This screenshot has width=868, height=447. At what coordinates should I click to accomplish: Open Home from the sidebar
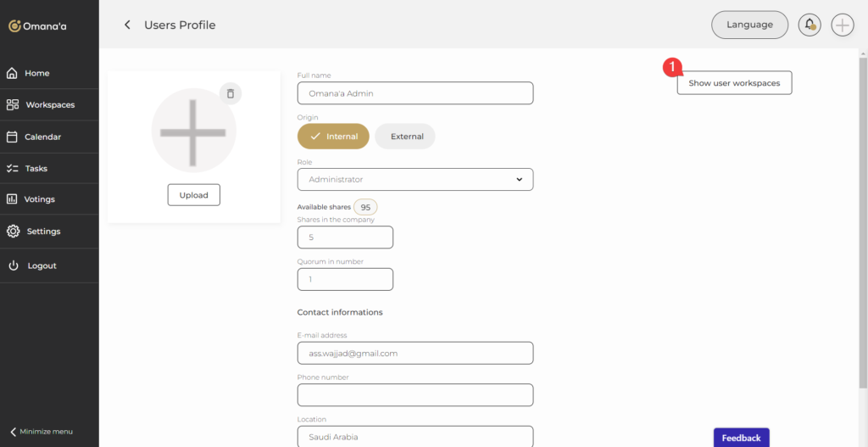(x=36, y=74)
